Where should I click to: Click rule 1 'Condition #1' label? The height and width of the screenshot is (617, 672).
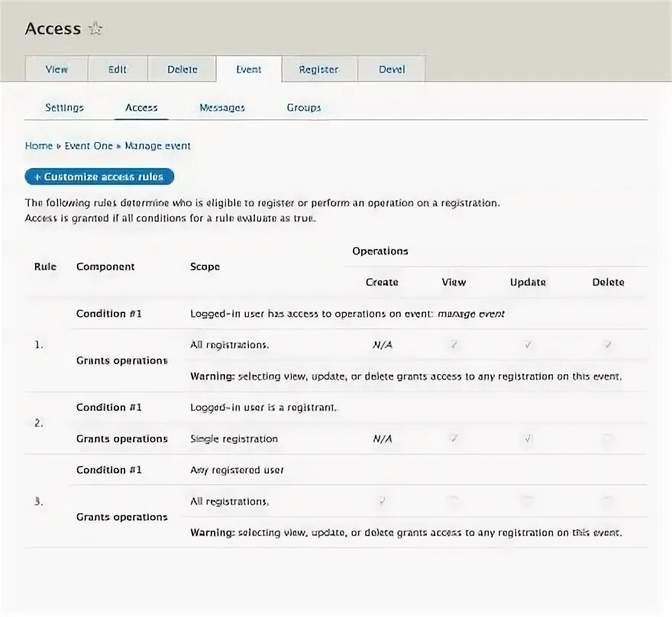point(109,314)
